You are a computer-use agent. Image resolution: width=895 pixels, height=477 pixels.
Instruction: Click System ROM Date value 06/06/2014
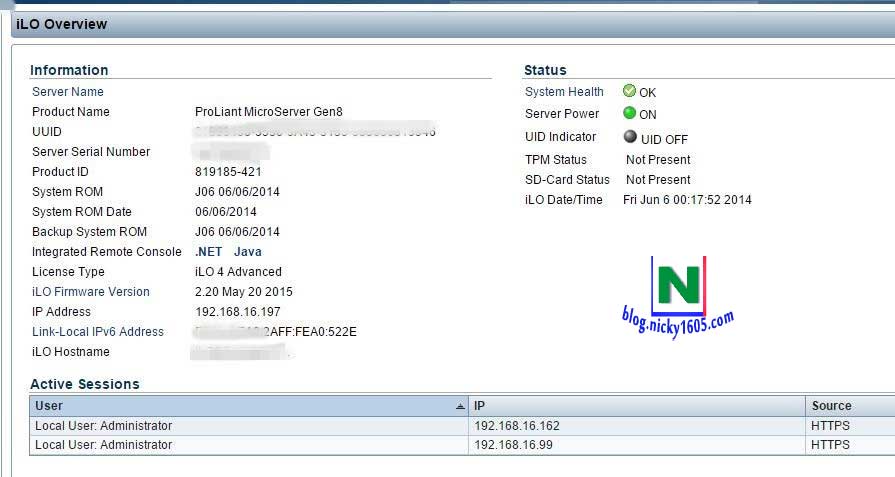coord(225,212)
